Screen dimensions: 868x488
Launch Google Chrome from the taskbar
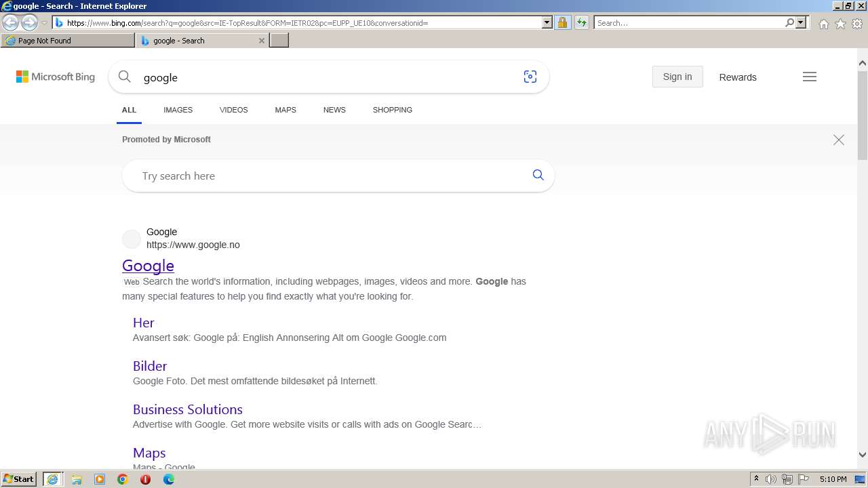(123, 479)
